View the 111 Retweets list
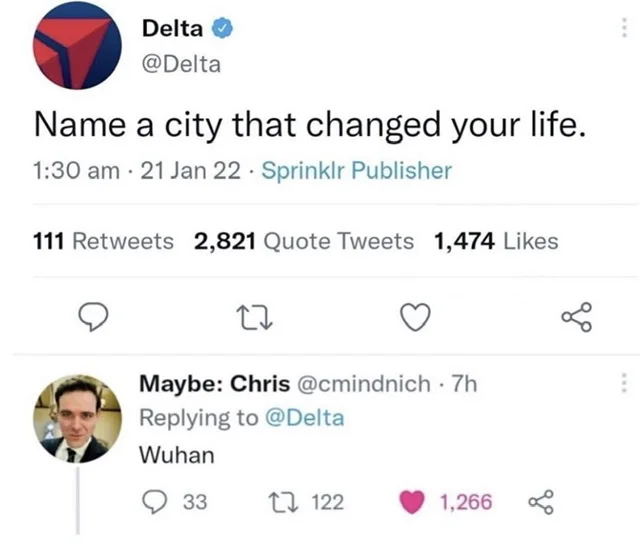Image resolution: width=640 pixels, height=547 pixels. click(103, 241)
